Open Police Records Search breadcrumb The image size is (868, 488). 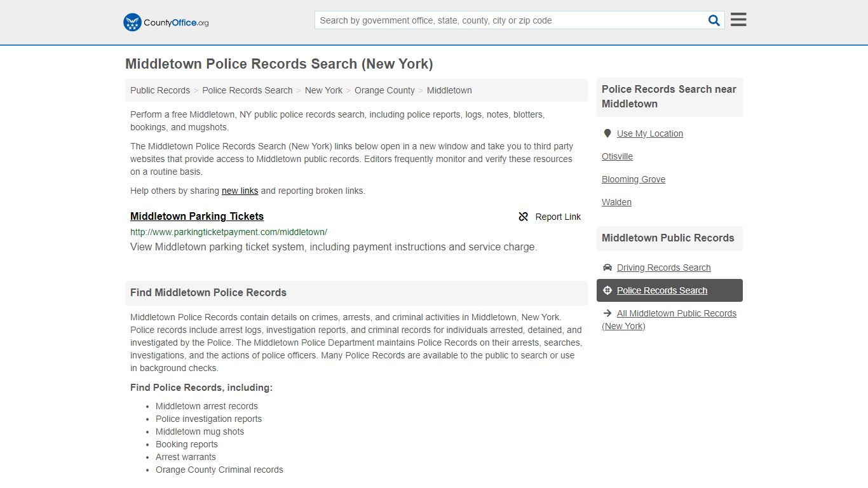click(247, 90)
